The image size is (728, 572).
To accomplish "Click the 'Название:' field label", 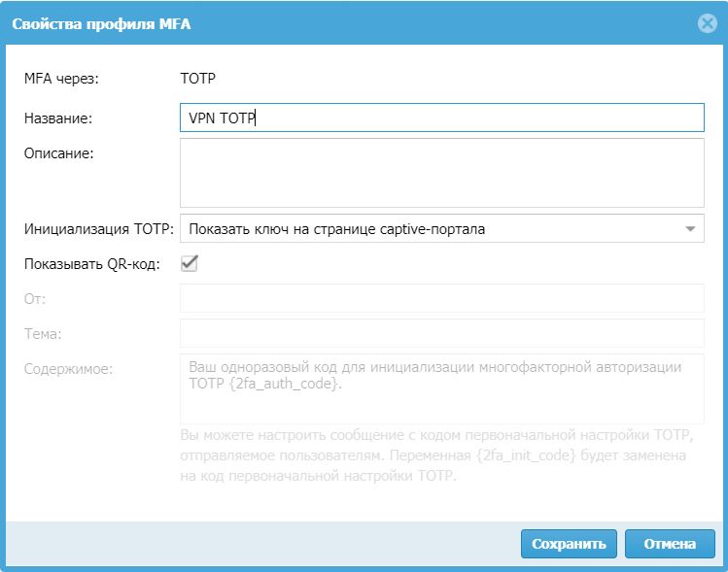I will click(x=57, y=118).
